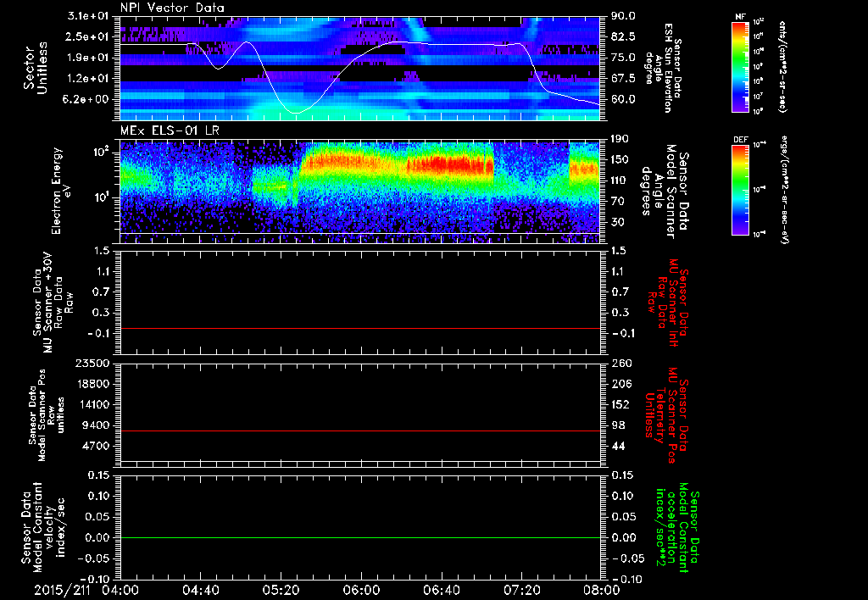Click the 06:00 time tick label
Image resolution: width=868 pixels, height=600 pixels.
click(360, 588)
